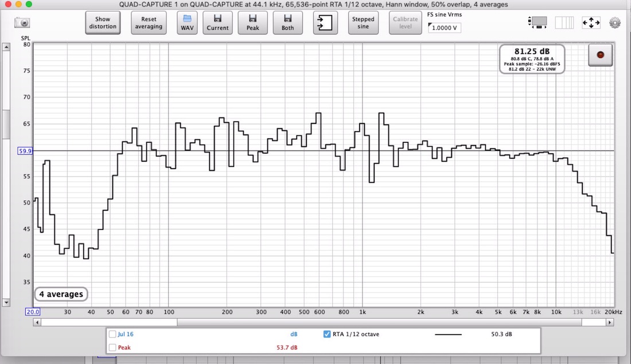Image resolution: width=631 pixels, height=364 pixels.
Task: Toggle the bars display icon
Action: (x=564, y=22)
